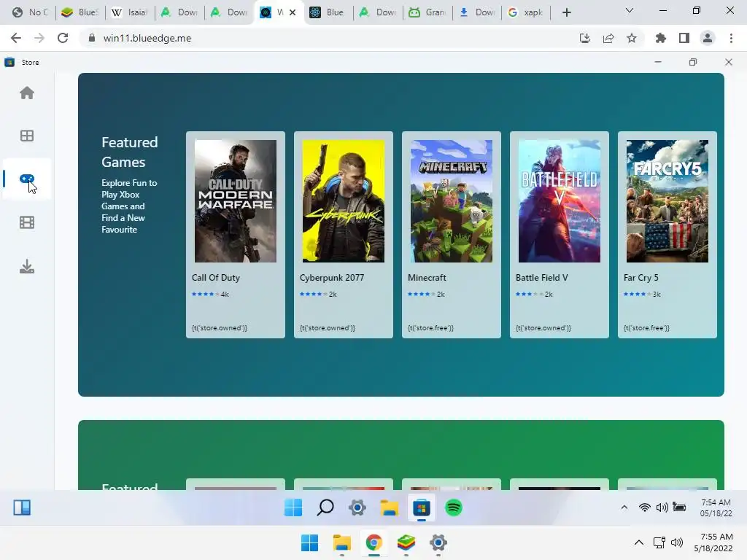The width and height of the screenshot is (747, 560).
Task: Open the emulated taskbar Search icon
Action: 325,507
